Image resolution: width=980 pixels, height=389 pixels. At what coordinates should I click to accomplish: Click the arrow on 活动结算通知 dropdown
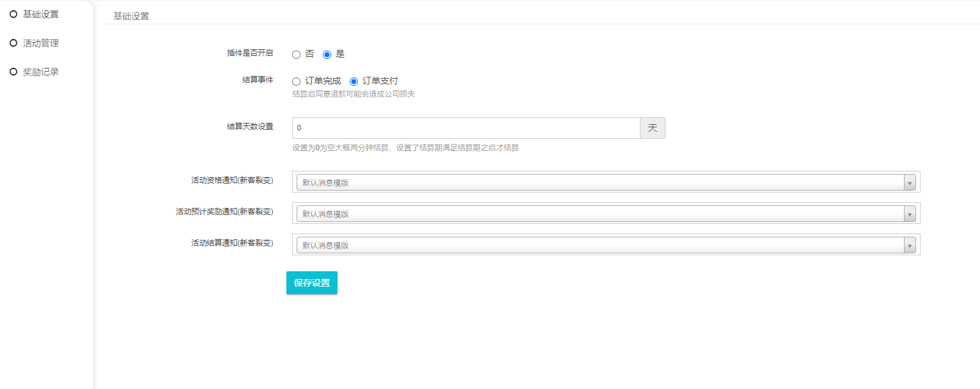tap(910, 245)
